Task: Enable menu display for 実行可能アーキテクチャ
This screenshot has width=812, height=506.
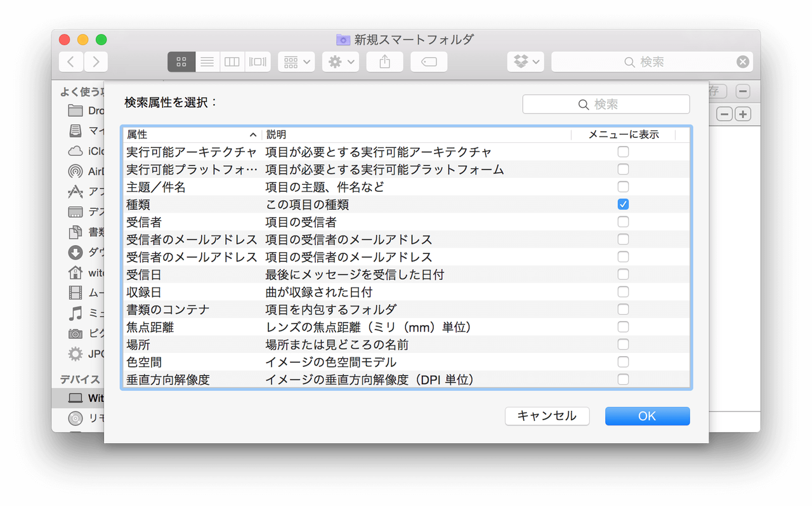Action: tap(623, 152)
